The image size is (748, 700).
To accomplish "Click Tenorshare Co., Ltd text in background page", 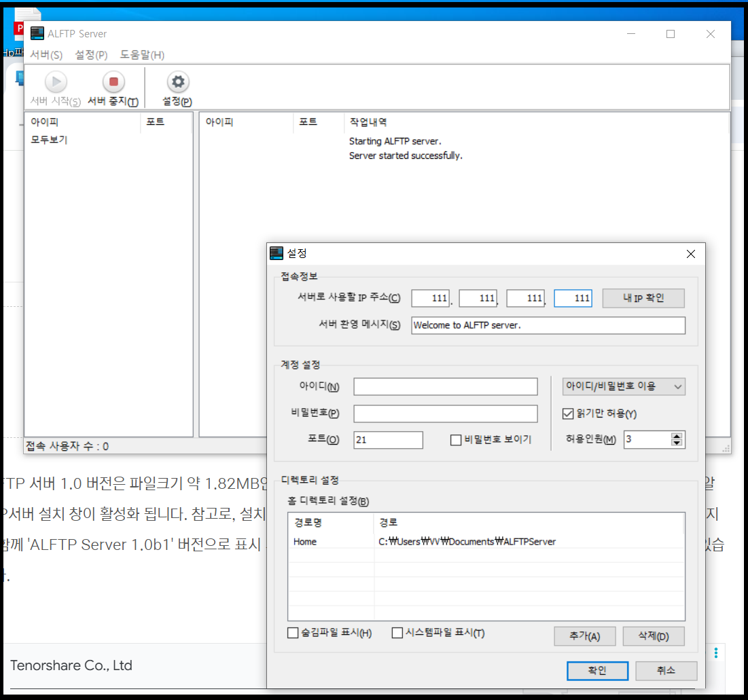I will [71, 665].
